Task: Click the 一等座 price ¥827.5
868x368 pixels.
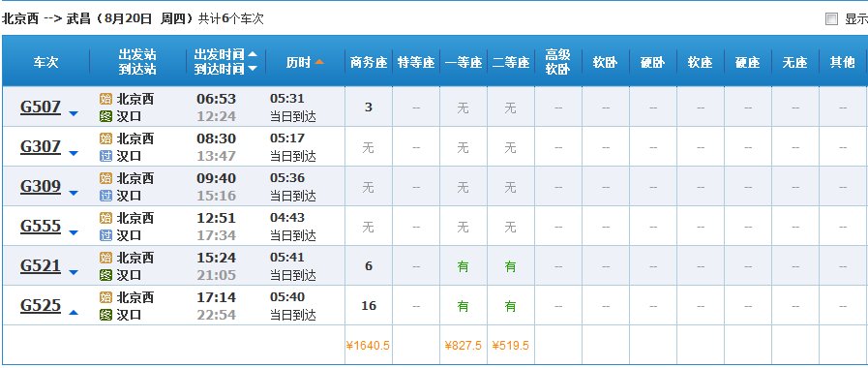Action: [463, 346]
